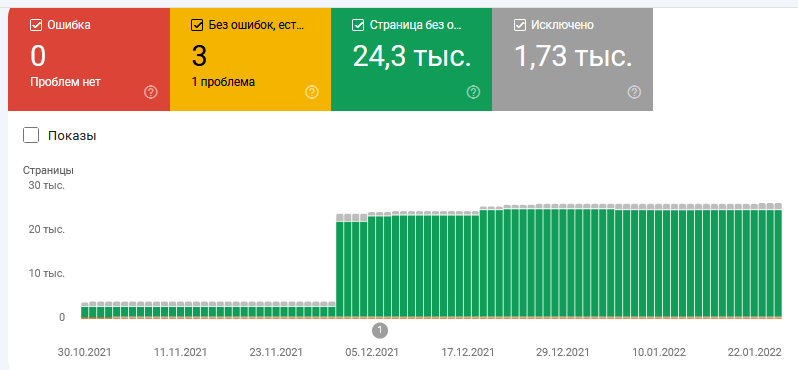798x370 pixels.
Task: Click the Страницы axis title
Action: pyautogui.click(x=48, y=170)
